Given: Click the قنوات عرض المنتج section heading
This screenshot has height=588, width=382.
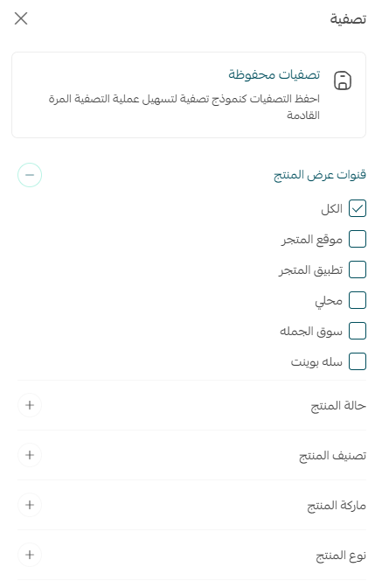Looking at the screenshot, I should click(x=320, y=175).
